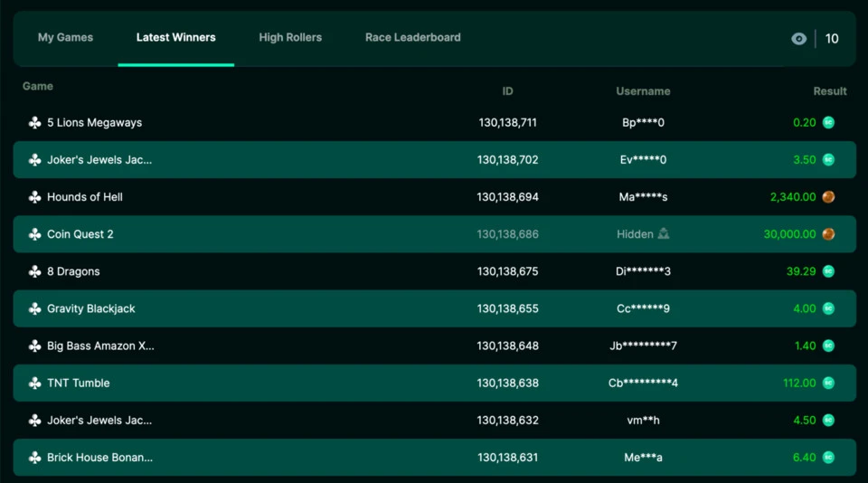Open the Hounds of Hell game

(x=85, y=197)
